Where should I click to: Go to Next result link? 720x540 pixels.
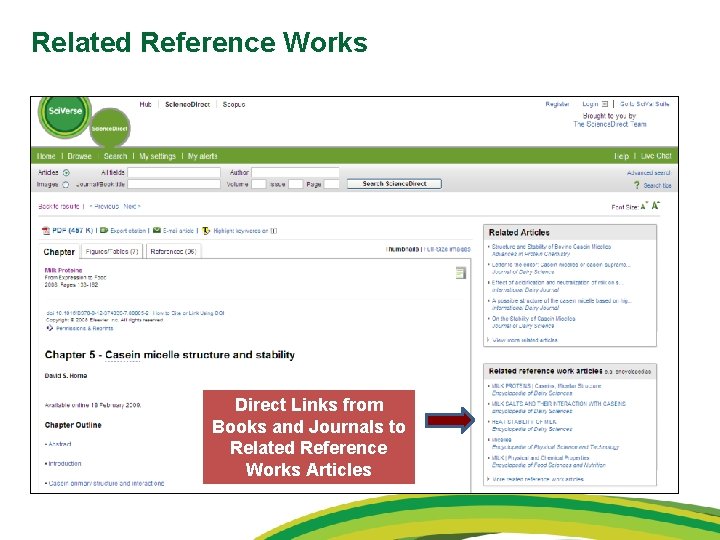tap(132, 206)
